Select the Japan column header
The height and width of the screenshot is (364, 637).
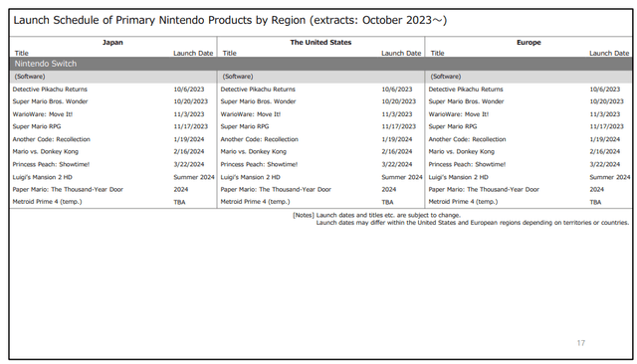coord(112,42)
